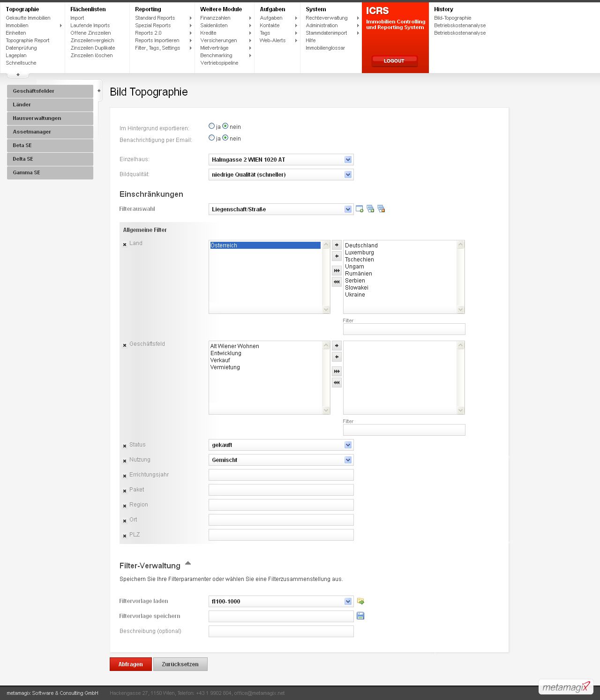Select Ukraine in the available Land list
Image resolution: width=600 pixels, height=700 pixels.
(x=355, y=295)
